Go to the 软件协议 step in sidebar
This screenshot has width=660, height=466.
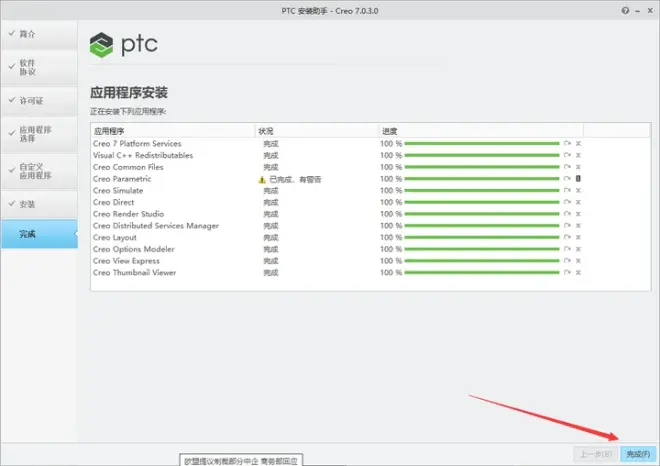click(x=39, y=67)
